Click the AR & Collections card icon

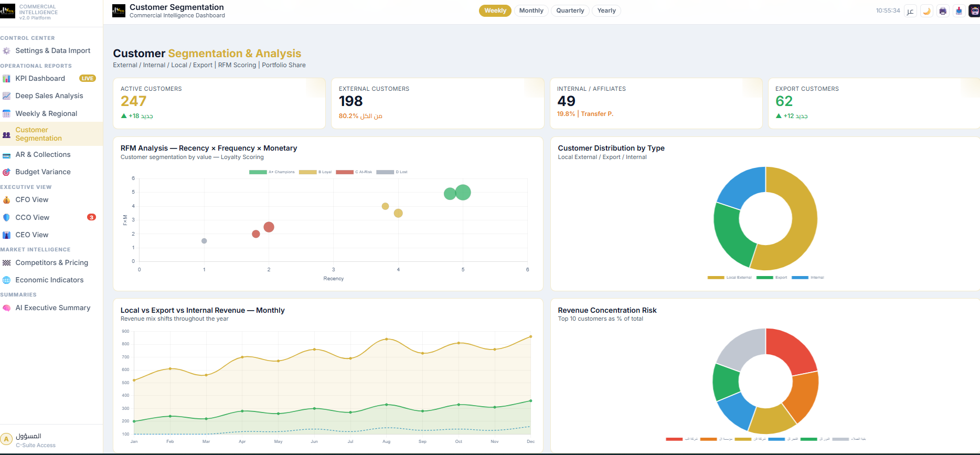click(x=6, y=155)
